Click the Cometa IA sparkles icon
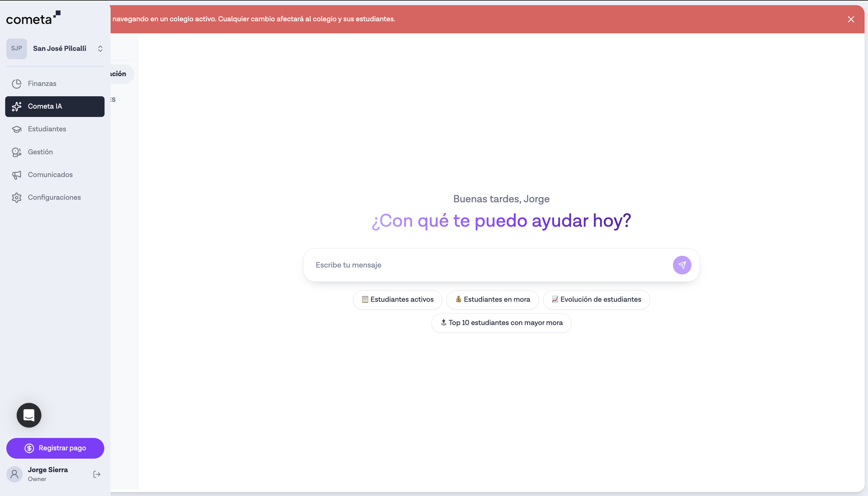 coord(17,106)
